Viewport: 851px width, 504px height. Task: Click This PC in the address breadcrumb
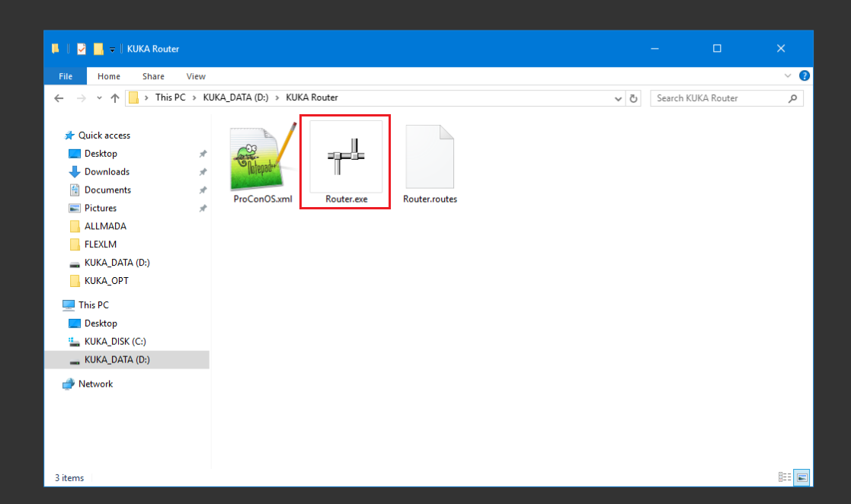point(171,97)
